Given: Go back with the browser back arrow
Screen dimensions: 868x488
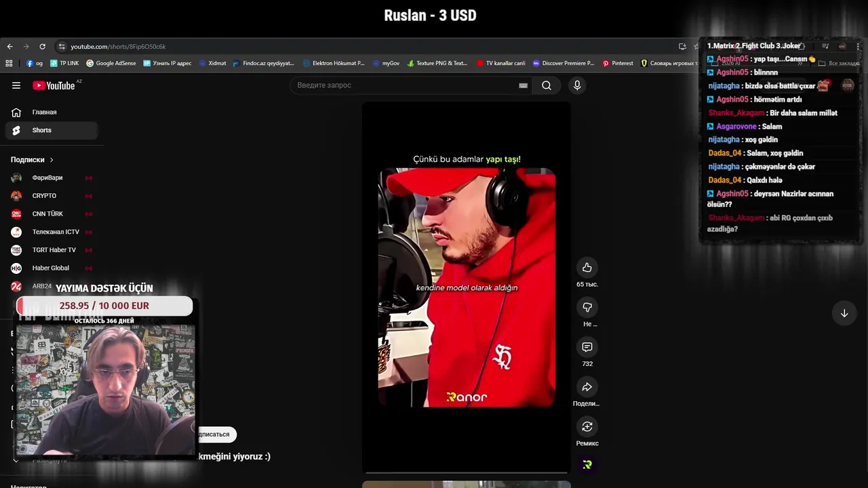Looking at the screenshot, I should (x=9, y=47).
